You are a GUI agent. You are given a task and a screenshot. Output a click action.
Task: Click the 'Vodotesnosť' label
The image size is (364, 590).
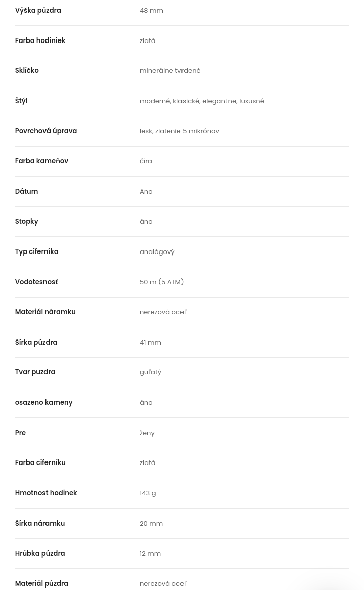(36, 282)
